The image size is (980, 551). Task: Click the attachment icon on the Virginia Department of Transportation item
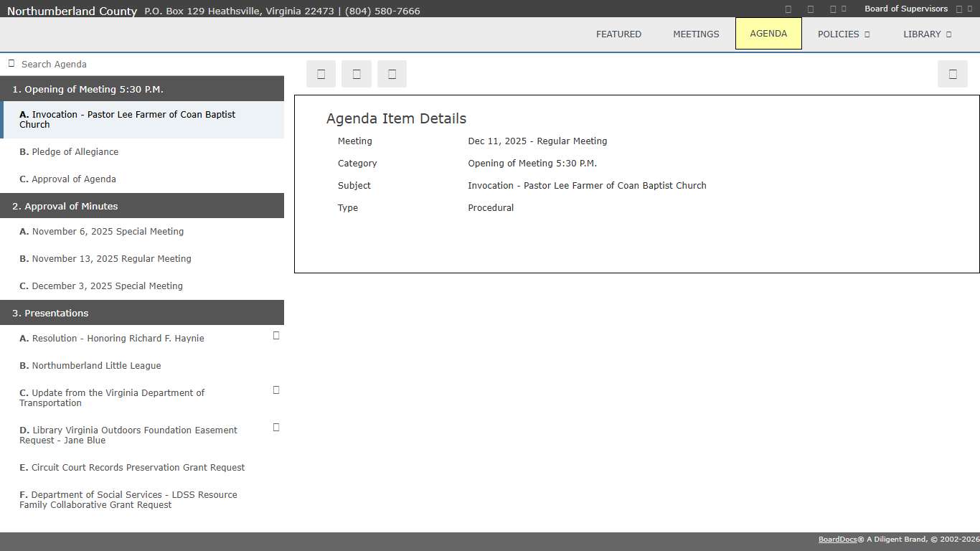coord(276,390)
